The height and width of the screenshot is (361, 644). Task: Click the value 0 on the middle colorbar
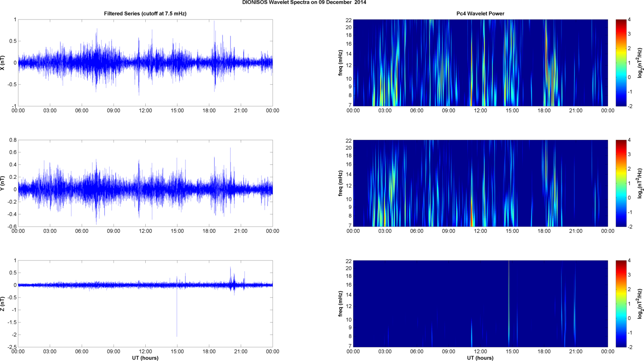[629, 197]
